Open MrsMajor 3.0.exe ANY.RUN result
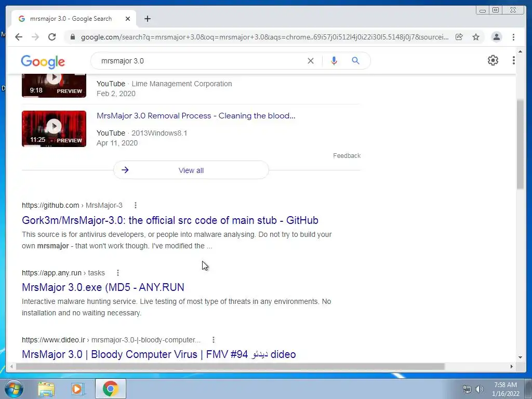 coord(103,287)
